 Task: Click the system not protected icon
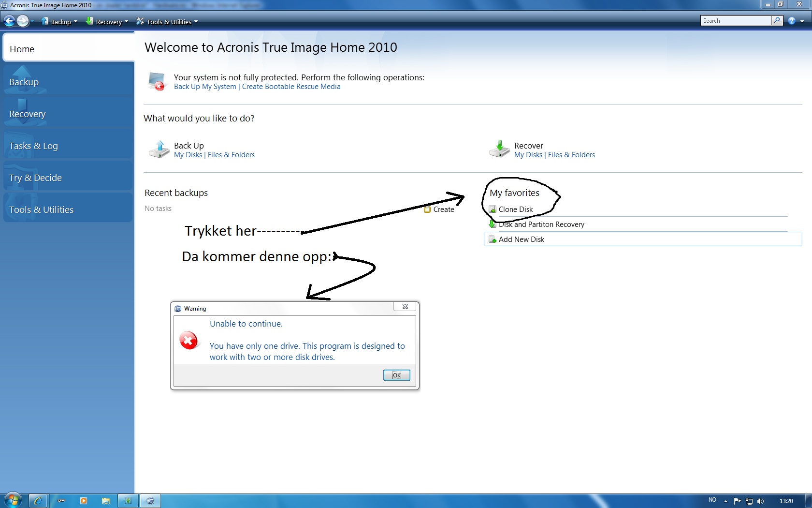[157, 81]
